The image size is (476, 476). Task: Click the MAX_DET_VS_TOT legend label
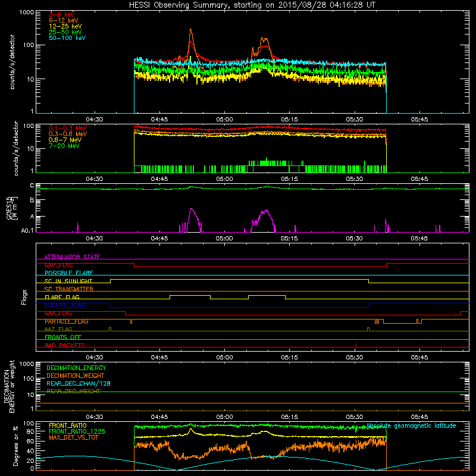[73, 437]
